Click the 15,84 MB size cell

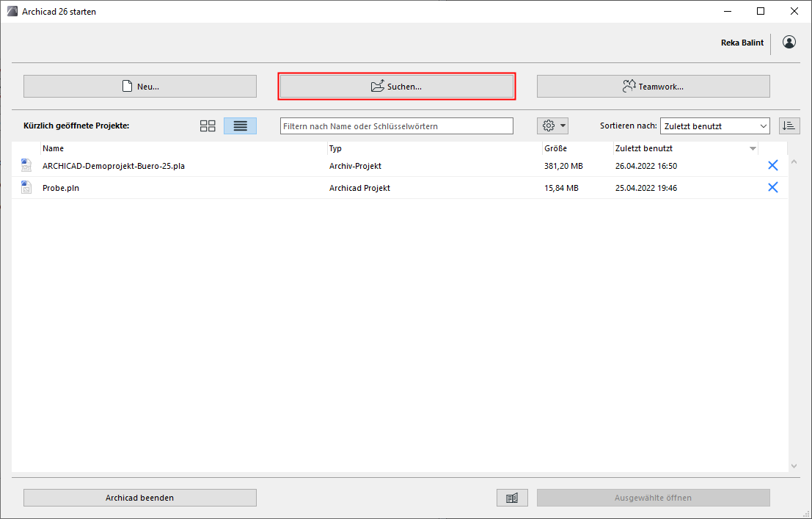click(x=561, y=188)
